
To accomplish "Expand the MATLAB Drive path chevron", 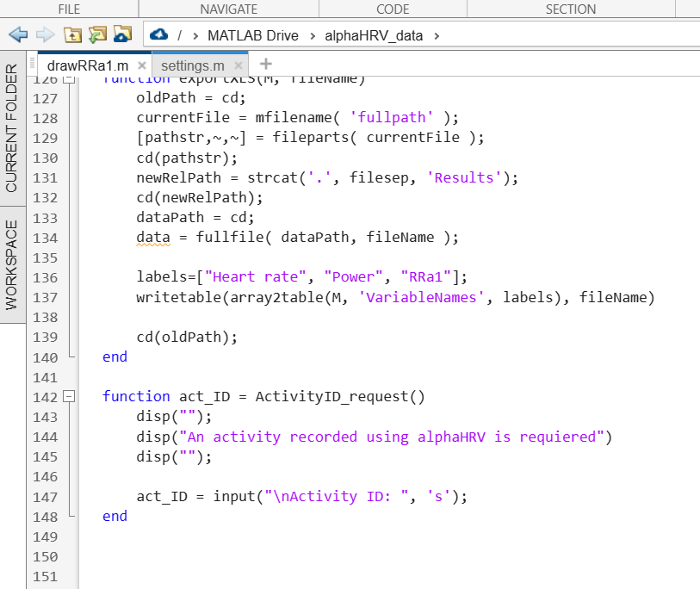I will pyautogui.click(x=313, y=35).
